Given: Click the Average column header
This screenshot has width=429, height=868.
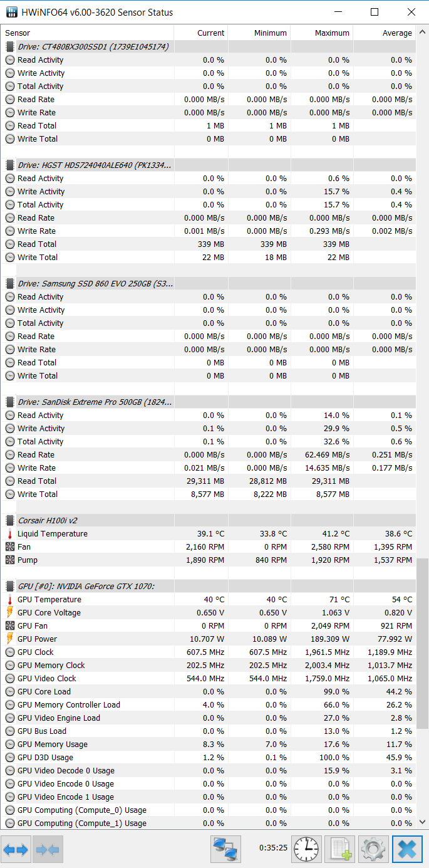Looking at the screenshot, I should 397,33.
